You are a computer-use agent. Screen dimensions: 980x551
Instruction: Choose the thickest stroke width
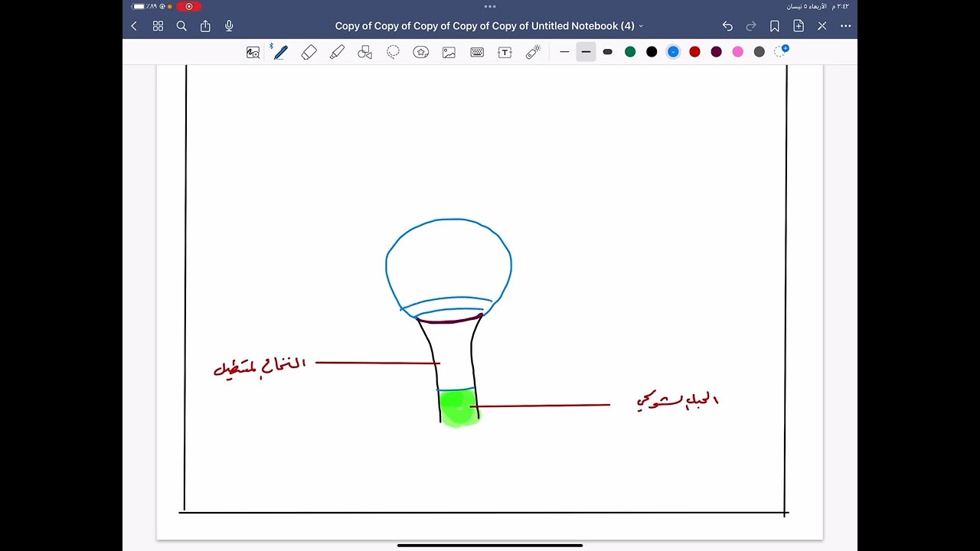tap(608, 52)
